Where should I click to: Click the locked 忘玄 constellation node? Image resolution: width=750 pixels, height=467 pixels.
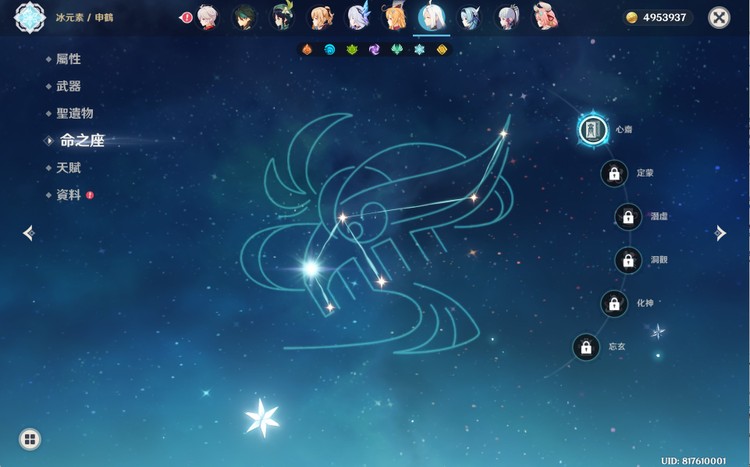coord(586,347)
